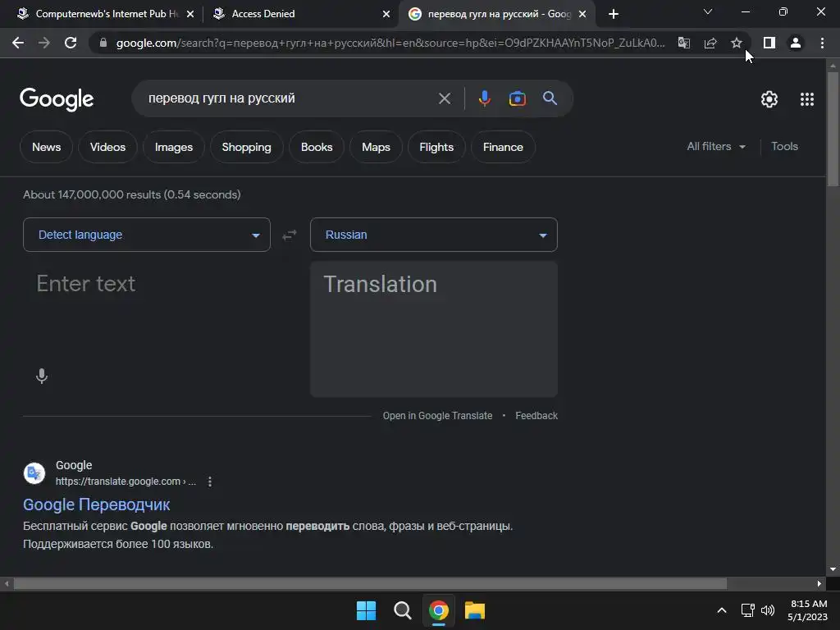Open File Explorer from the taskbar
This screenshot has width=840, height=630.
point(475,610)
